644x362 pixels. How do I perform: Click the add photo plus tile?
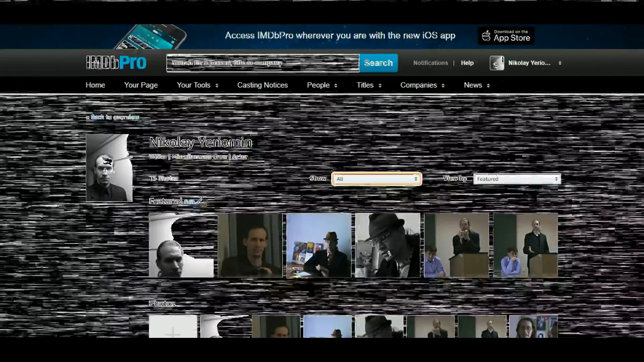(173, 327)
